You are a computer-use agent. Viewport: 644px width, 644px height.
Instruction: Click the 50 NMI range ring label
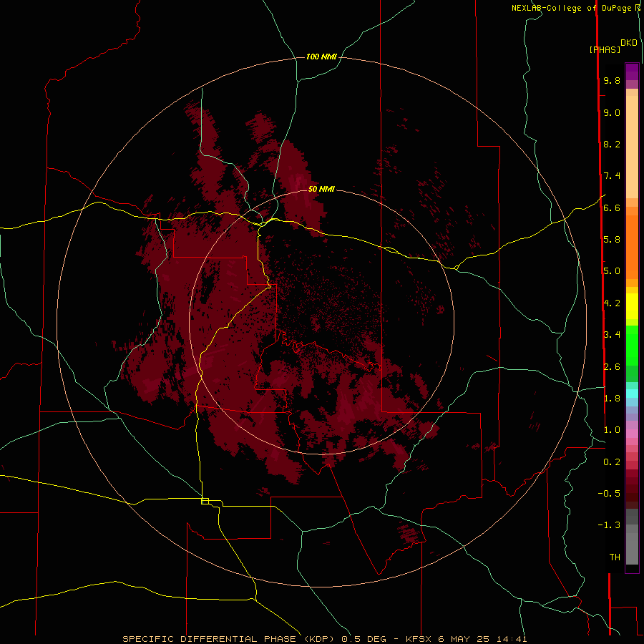[x=321, y=189]
